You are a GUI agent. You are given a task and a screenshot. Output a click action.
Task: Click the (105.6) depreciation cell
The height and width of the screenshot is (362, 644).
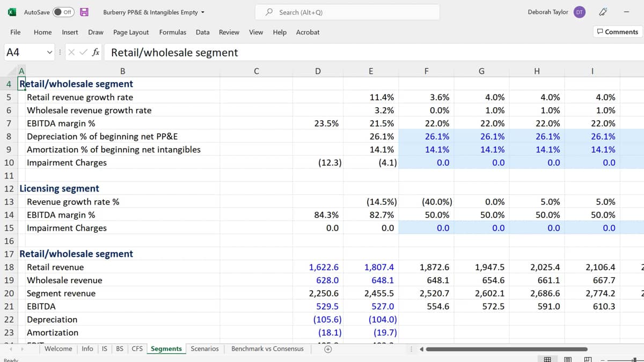[x=318, y=320]
